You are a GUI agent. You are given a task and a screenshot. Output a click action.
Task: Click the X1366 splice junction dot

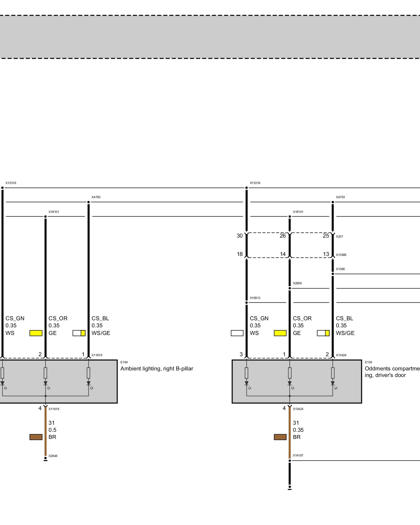pos(333,274)
